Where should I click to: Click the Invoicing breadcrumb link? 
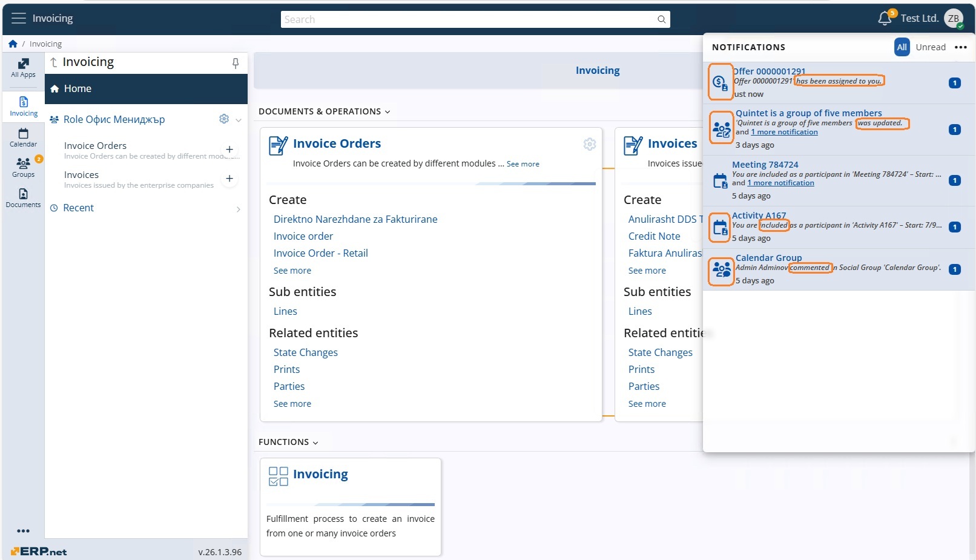click(45, 44)
